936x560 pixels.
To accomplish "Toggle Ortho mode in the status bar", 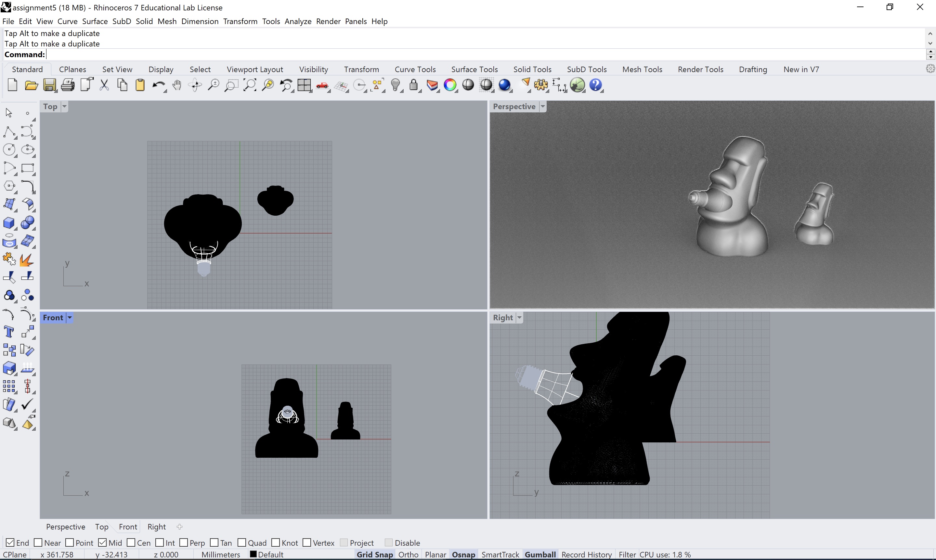I will [x=408, y=554].
